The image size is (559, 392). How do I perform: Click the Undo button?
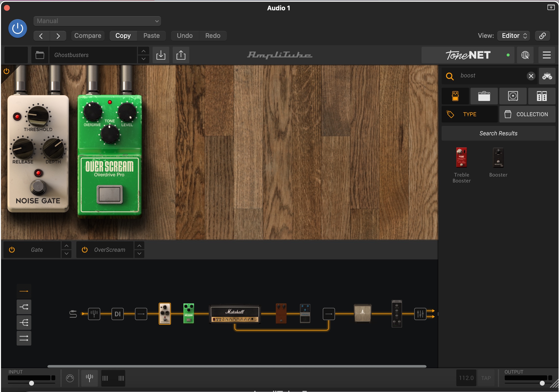[185, 36]
